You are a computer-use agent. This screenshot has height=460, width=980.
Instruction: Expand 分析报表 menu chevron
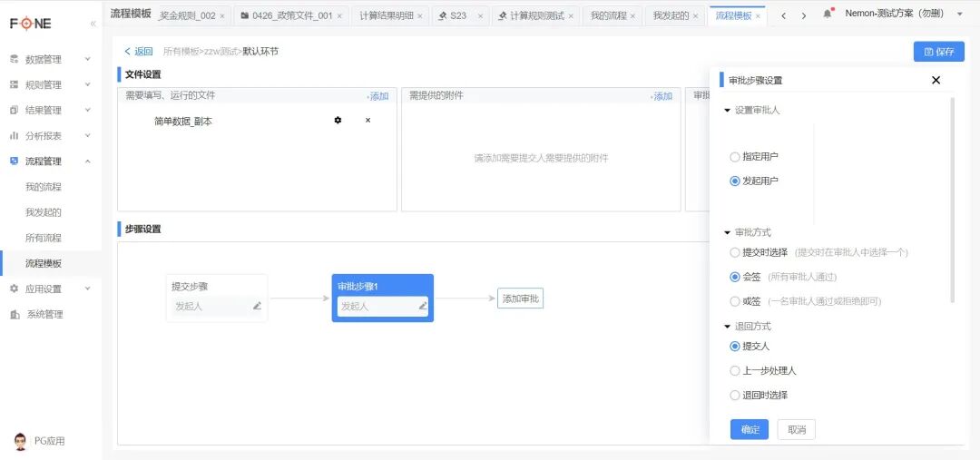click(87, 135)
